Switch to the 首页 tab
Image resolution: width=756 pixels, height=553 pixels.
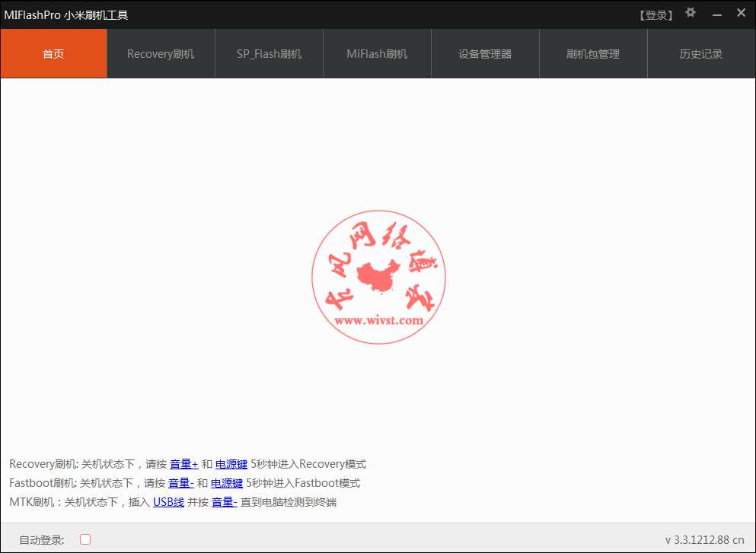pyautogui.click(x=53, y=53)
